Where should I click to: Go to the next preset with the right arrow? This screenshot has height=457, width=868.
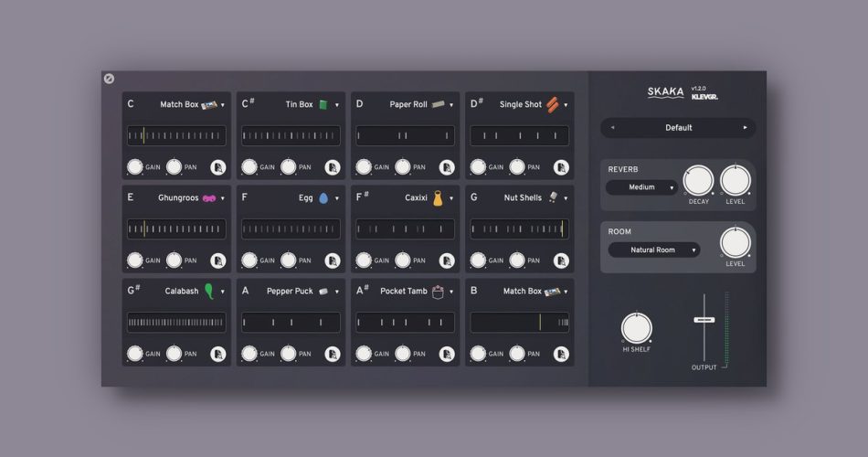[746, 128]
